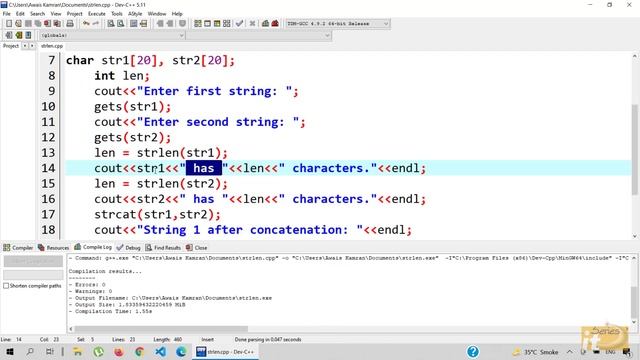Screen dimensions: 640x360
Task: Click the gets(str1); line of code
Action: (x=132, y=107)
